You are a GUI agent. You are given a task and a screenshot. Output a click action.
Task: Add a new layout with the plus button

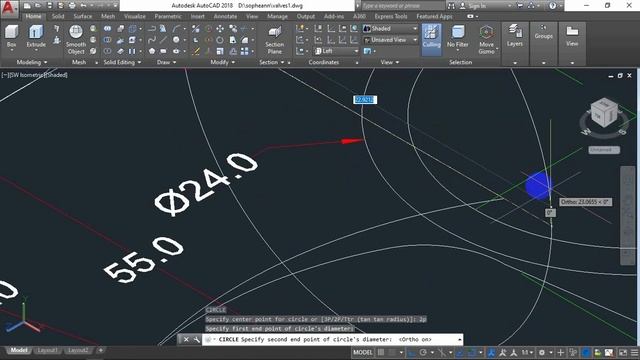[x=100, y=350]
